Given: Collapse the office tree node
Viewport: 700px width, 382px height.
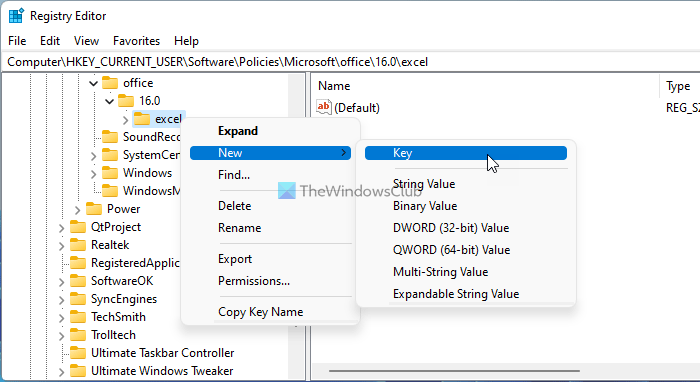Looking at the screenshot, I should [93, 83].
